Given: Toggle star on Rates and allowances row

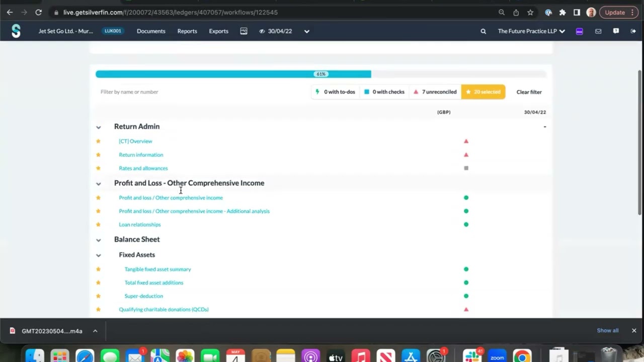Looking at the screenshot, I should (98, 168).
